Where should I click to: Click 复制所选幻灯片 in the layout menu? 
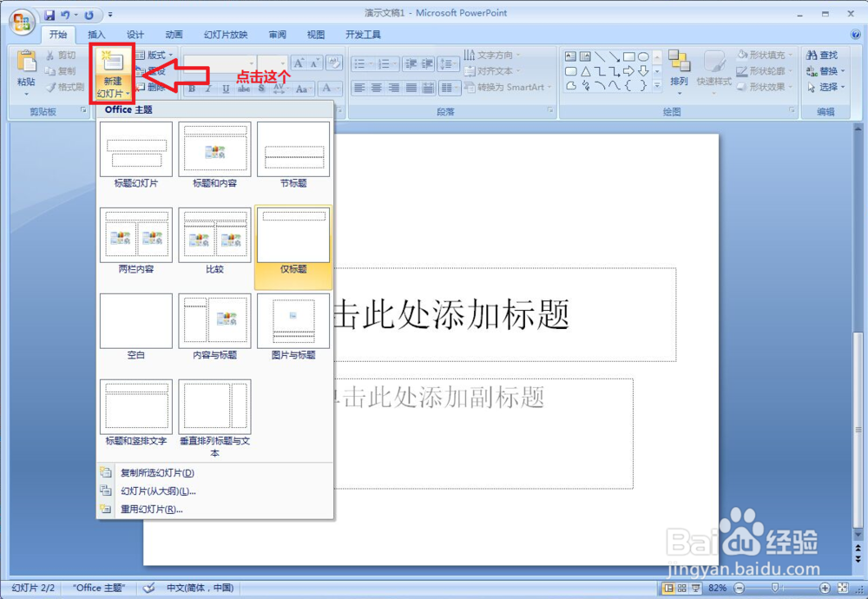155,472
